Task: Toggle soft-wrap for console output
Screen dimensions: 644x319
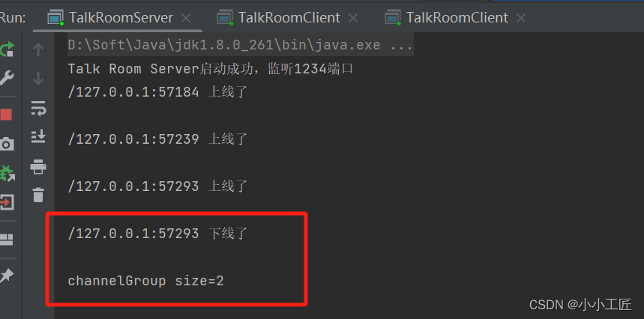Action: point(38,108)
